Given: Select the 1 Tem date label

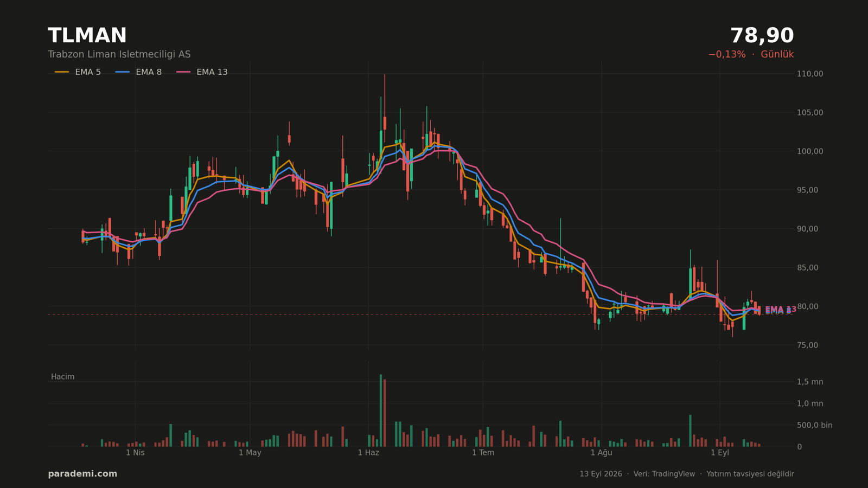Looking at the screenshot, I should pyautogui.click(x=483, y=453).
